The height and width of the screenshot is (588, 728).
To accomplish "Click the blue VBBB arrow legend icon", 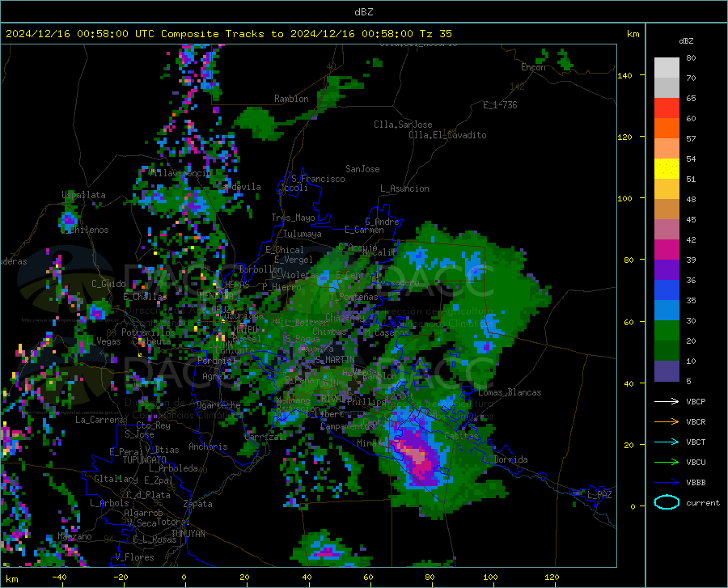I will [x=667, y=482].
